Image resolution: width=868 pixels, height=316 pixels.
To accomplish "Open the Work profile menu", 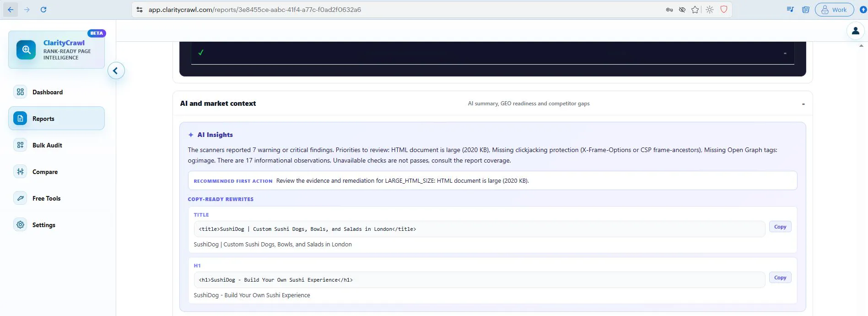I will [x=834, y=10].
